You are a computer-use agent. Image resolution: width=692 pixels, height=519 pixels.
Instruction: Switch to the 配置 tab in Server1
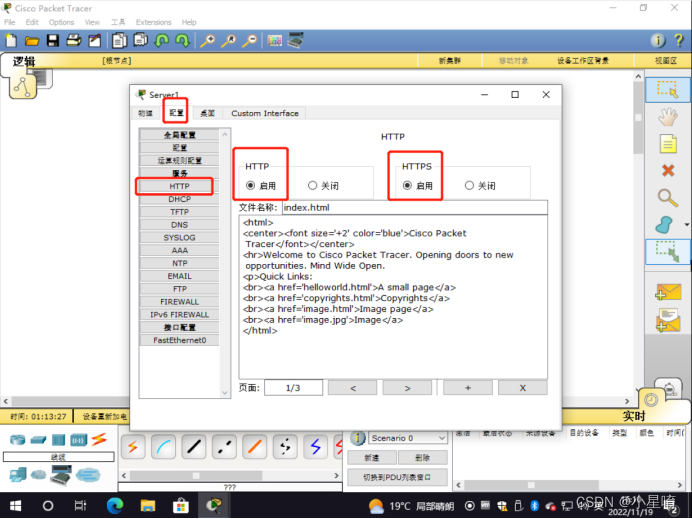tap(176, 113)
